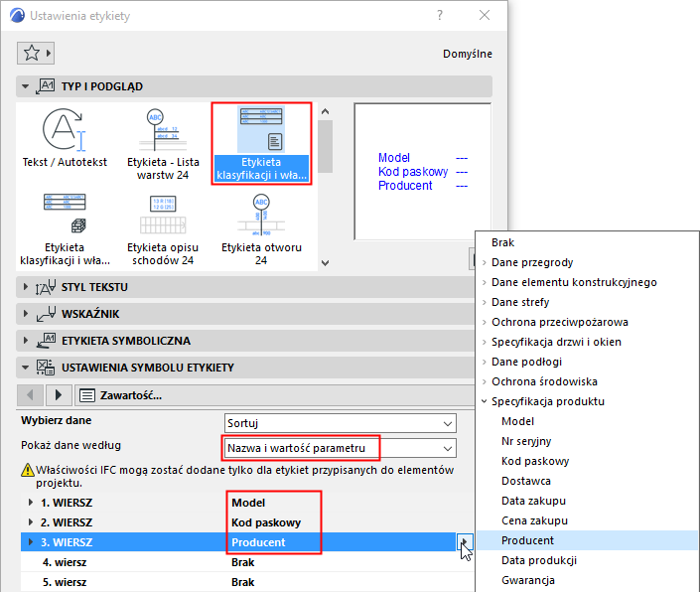Pick the Etykieta otworu 24 icon

pyautogui.click(x=261, y=229)
